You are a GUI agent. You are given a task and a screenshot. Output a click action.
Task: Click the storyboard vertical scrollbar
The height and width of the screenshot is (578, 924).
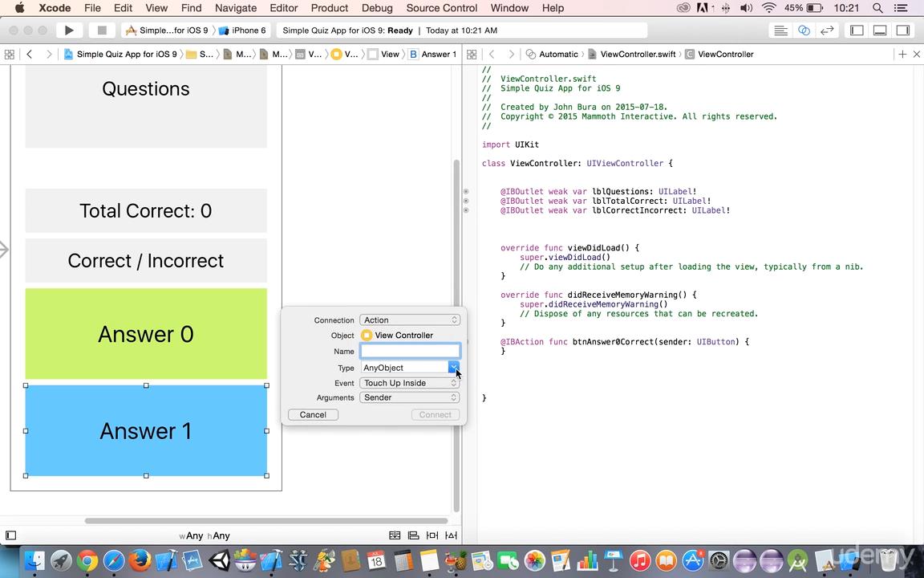456,336
